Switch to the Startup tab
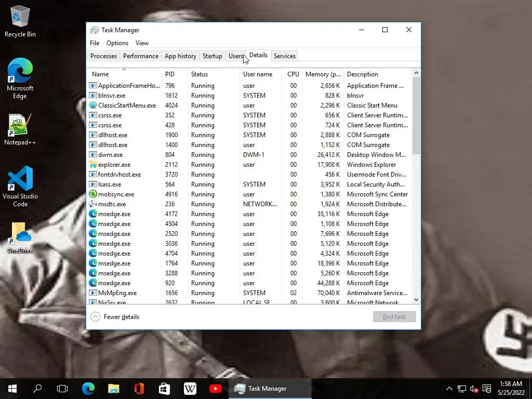532x399 pixels. [212, 56]
